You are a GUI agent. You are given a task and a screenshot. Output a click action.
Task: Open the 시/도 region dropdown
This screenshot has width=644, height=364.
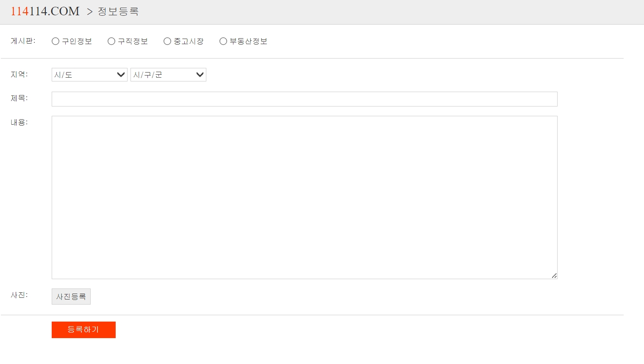pos(89,75)
